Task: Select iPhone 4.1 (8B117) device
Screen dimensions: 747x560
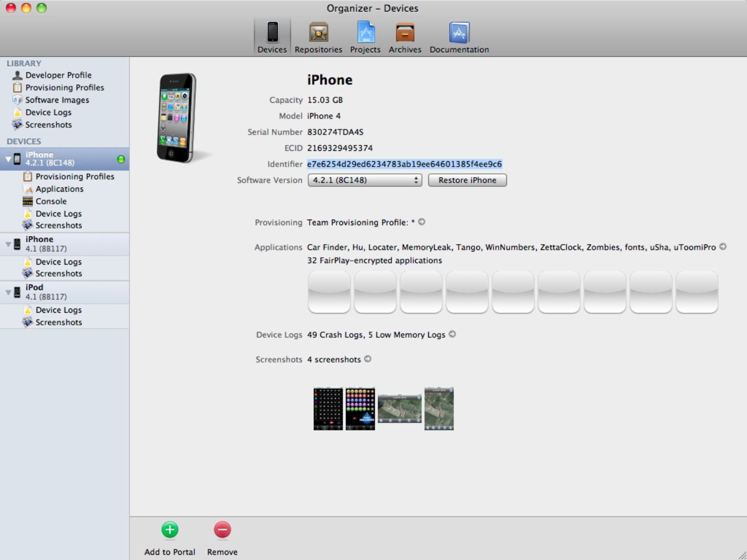Action: (64, 244)
